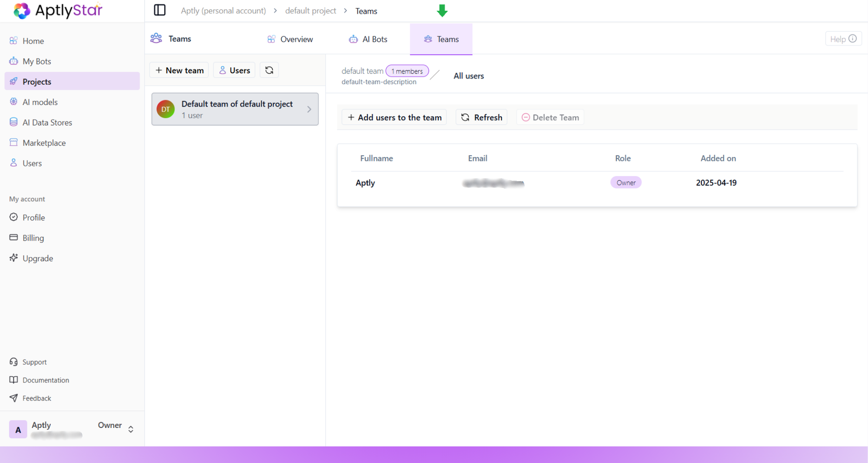This screenshot has height=463, width=868.
Task: Click the Refresh button in team panel
Action: 481,117
